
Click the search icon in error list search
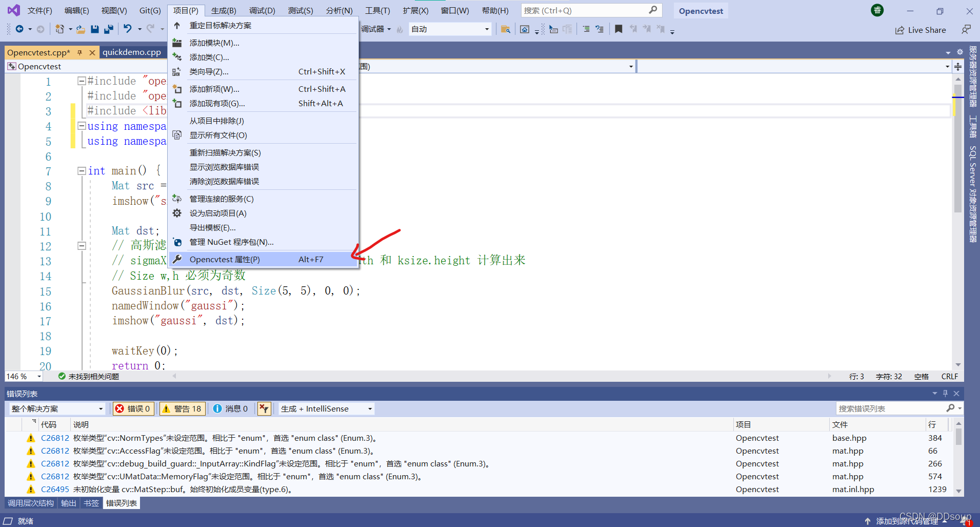click(950, 408)
